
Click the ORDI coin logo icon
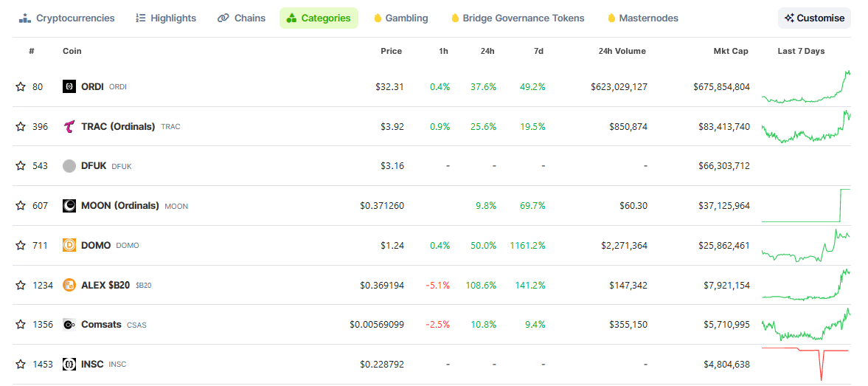pos(69,86)
